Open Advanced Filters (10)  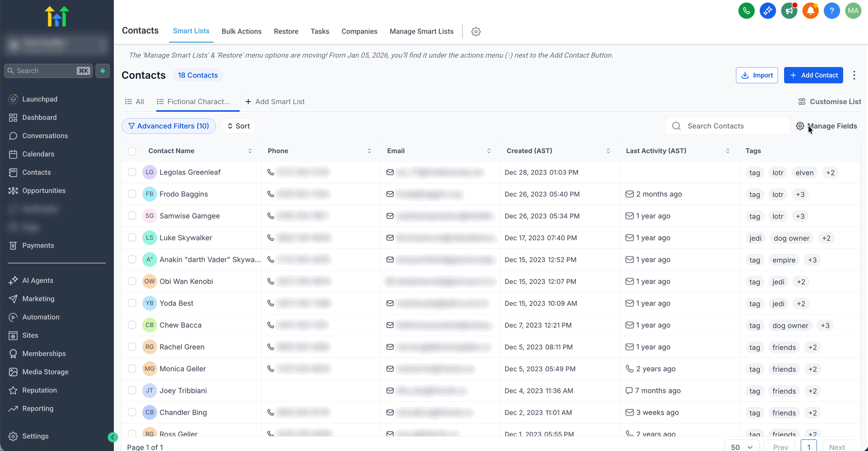pyautogui.click(x=169, y=126)
